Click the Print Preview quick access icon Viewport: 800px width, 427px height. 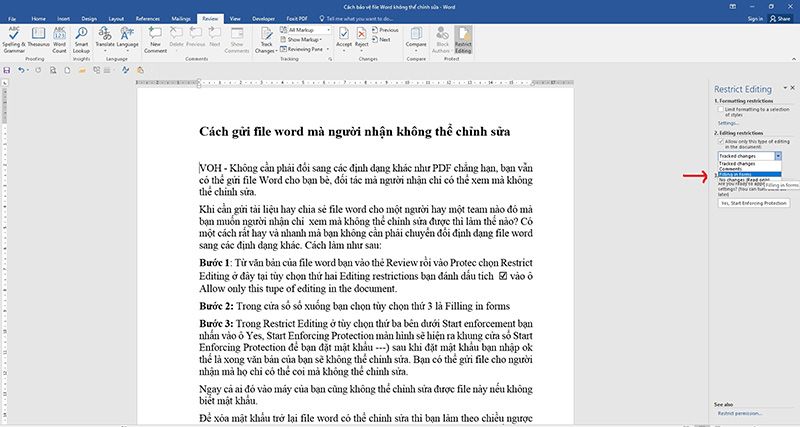(x=53, y=70)
